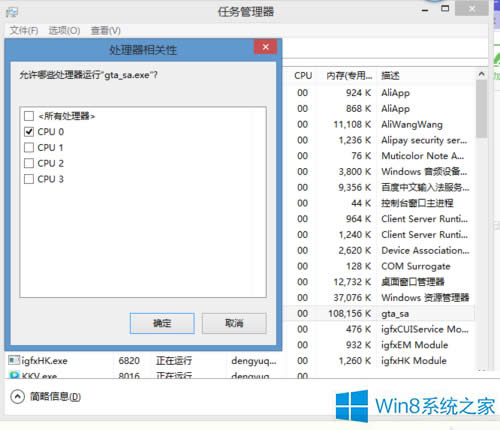The image size is (500, 430).
Task: Enable the CPU 1 checkbox
Action: pyautogui.click(x=29, y=147)
